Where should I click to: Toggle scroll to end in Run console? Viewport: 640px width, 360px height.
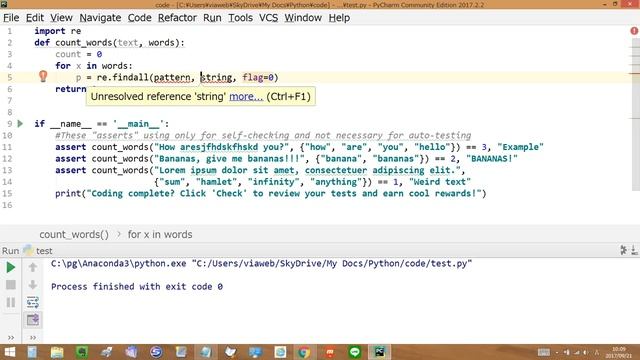click(33, 320)
